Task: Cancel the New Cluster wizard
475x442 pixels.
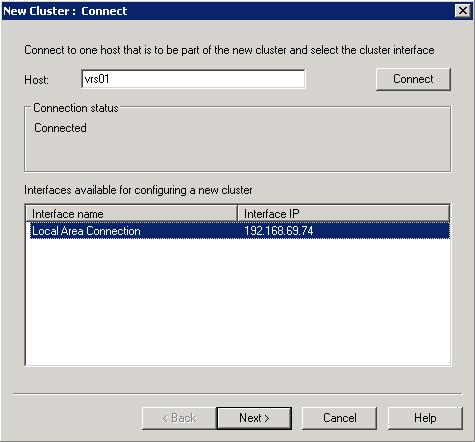Action: (339, 418)
